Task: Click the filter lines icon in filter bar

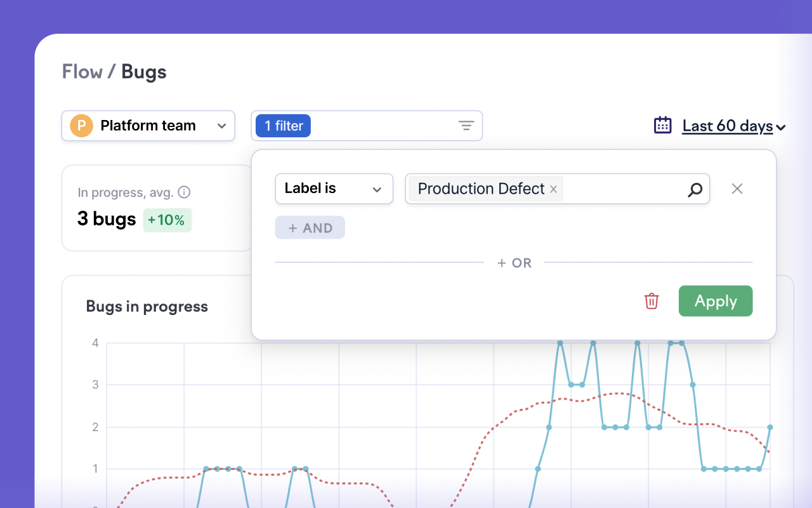Action: point(466,126)
